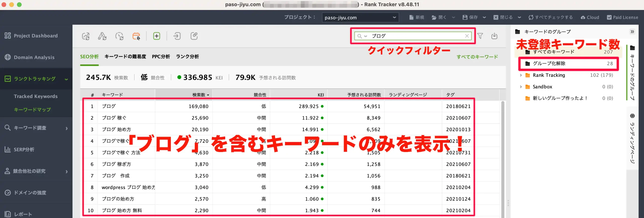This screenshot has height=218, width=644.
Task: Click the check rankings toolbar icon
Action: [86, 36]
